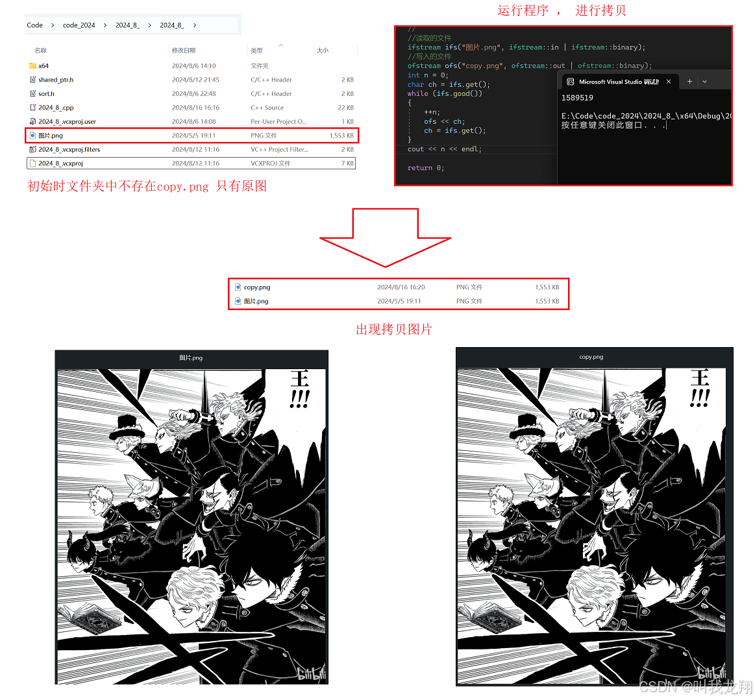Expand the chevron after Code breadcrumb
Image resolution: width=755 pixels, height=700 pixels.
click(53, 25)
